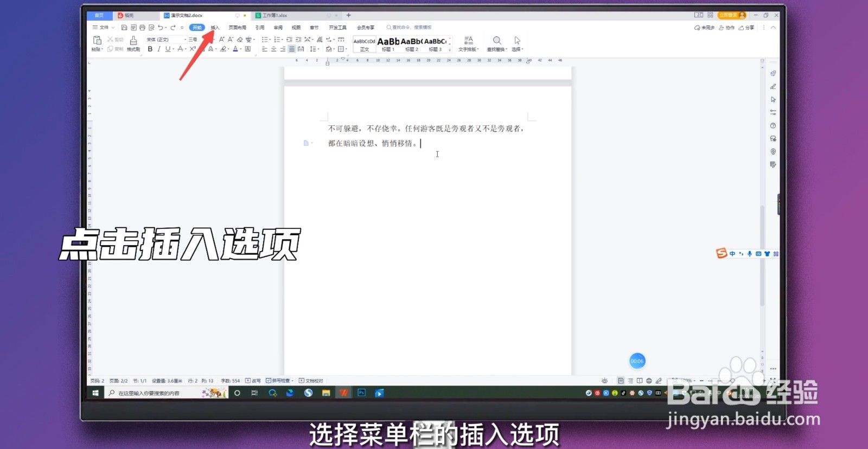The image size is (868, 449).
Task: Open File Explorer from the taskbar
Action: pyautogui.click(x=325, y=393)
